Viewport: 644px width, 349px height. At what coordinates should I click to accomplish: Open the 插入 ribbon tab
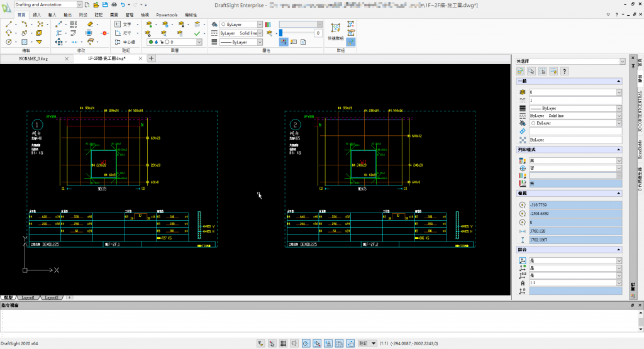(36, 14)
